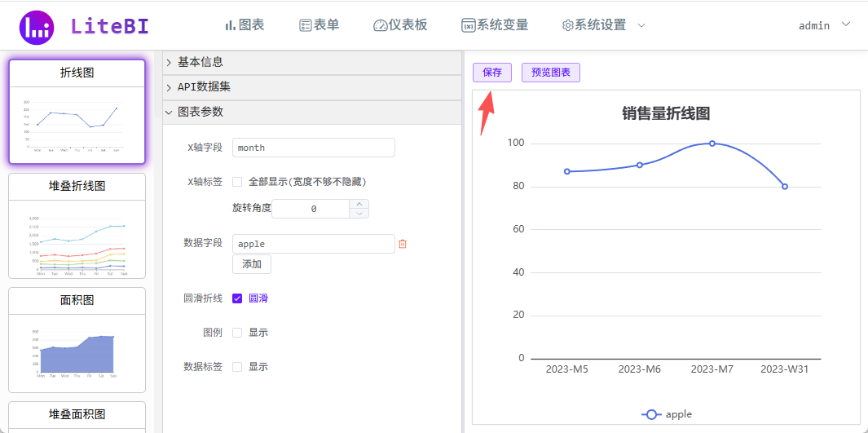Click the variable icon beside 系统变量
Screen dimensions: 868x433
pyautogui.click(x=468, y=25)
